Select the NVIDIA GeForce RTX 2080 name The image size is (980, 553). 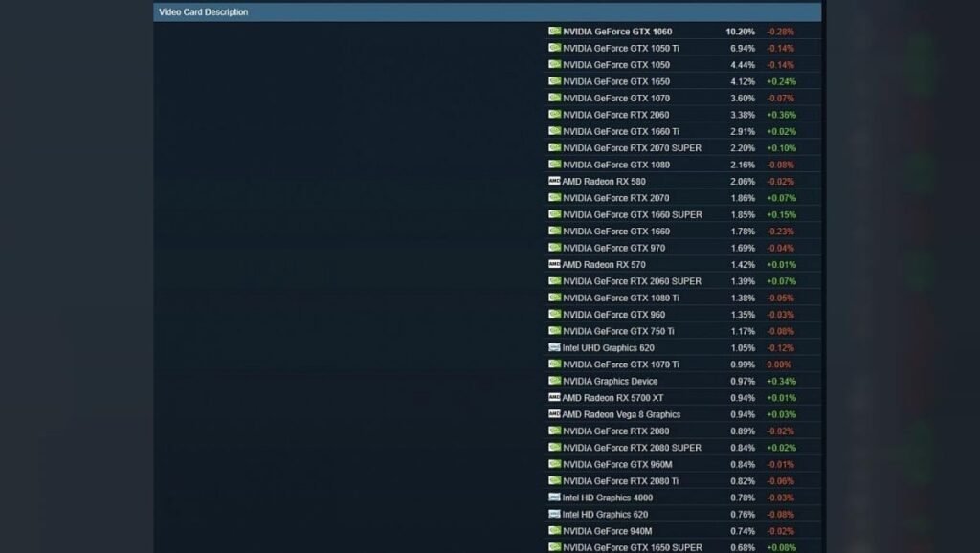(x=615, y=431)
